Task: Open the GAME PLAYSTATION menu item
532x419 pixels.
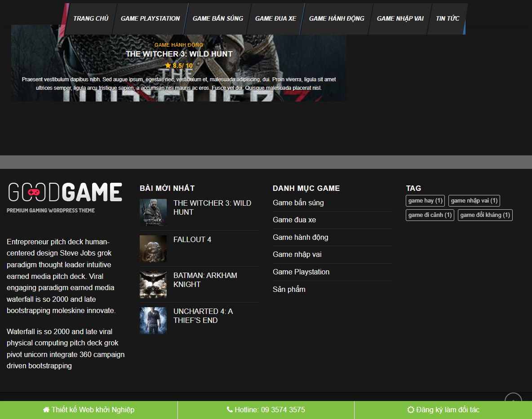Action: (150, 18)
